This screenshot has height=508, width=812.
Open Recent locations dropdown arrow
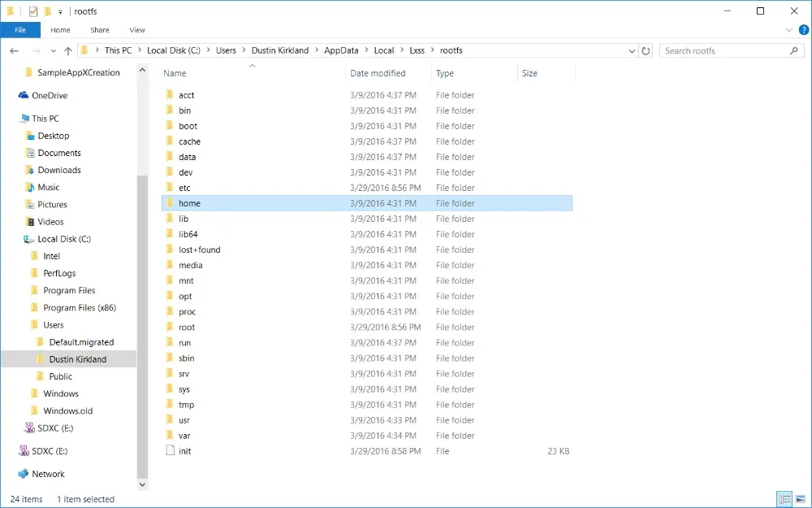coord(53,50)
